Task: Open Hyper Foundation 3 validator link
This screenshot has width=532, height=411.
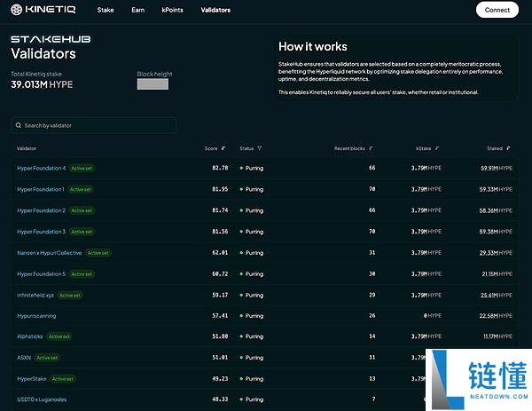Action: point(41,232)
